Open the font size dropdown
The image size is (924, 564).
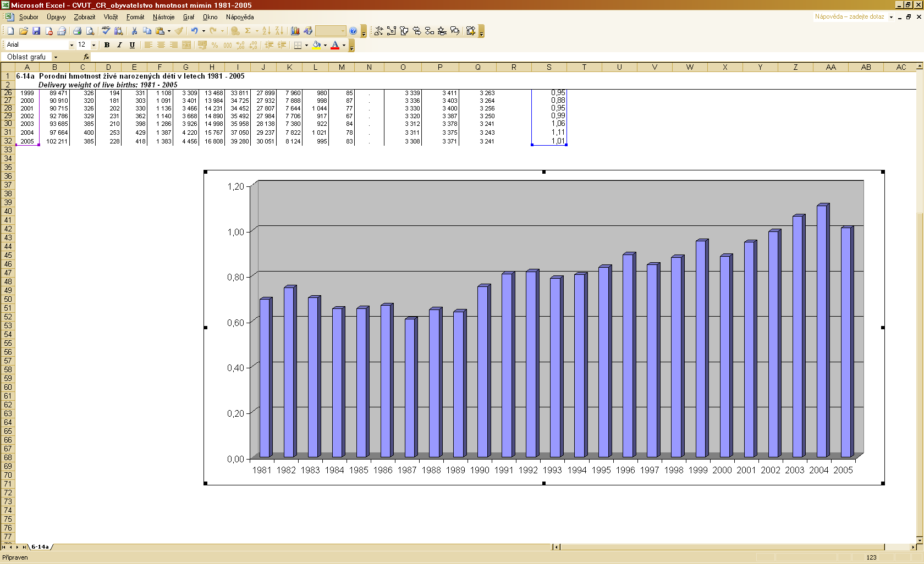pos(94,45)
